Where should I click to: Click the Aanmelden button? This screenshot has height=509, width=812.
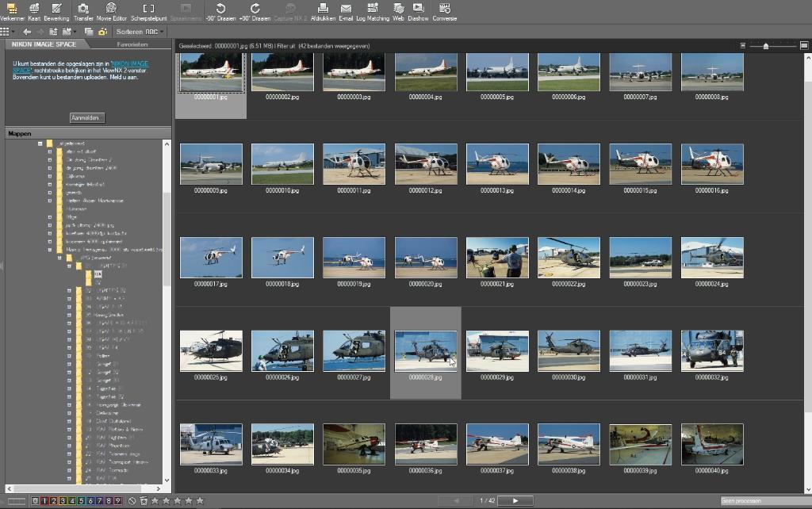point(87,117)
